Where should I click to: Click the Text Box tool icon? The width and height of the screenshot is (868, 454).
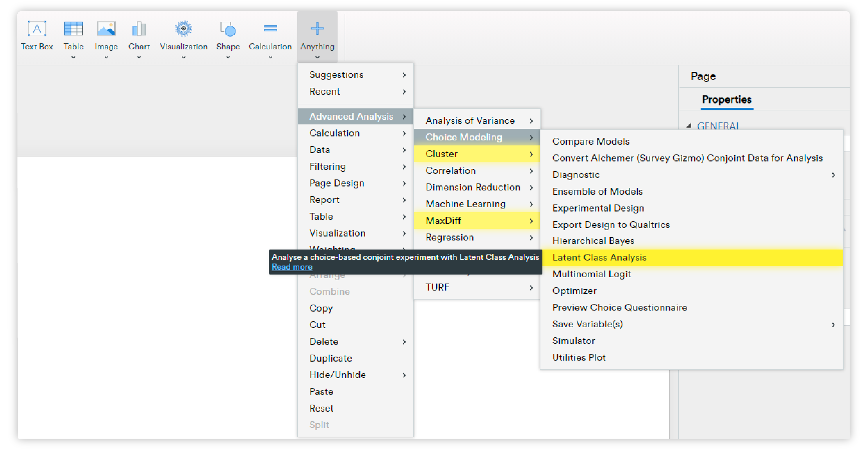(37, 29)
